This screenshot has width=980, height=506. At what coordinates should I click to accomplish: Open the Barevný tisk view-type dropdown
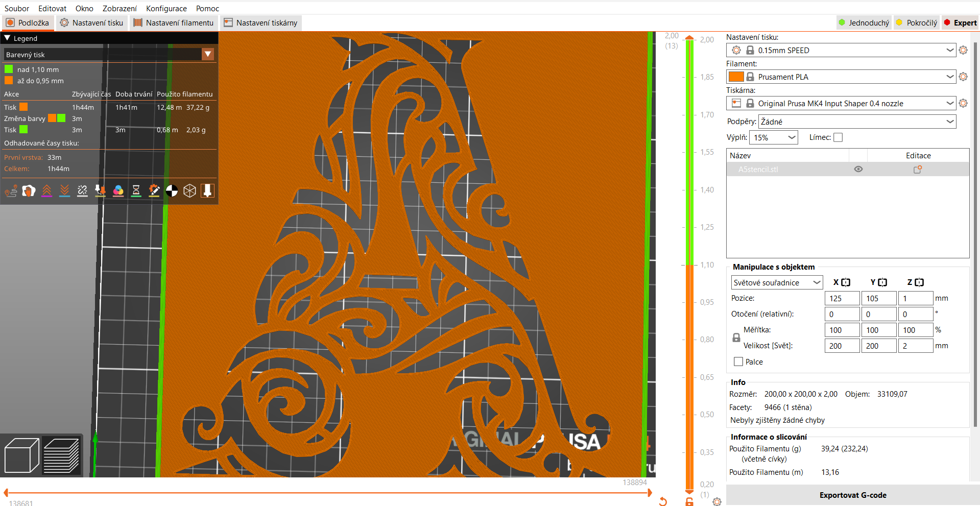(x=109, y=54)
